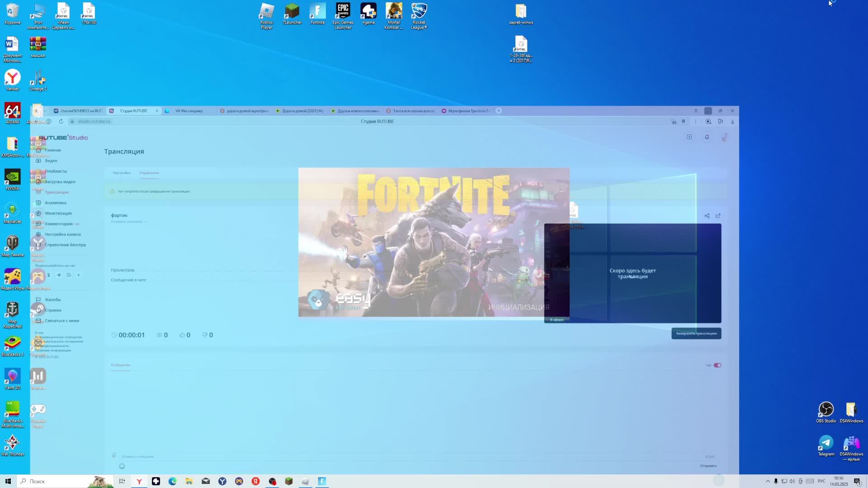Expand Показать описание under фортик

pos(128,221)
